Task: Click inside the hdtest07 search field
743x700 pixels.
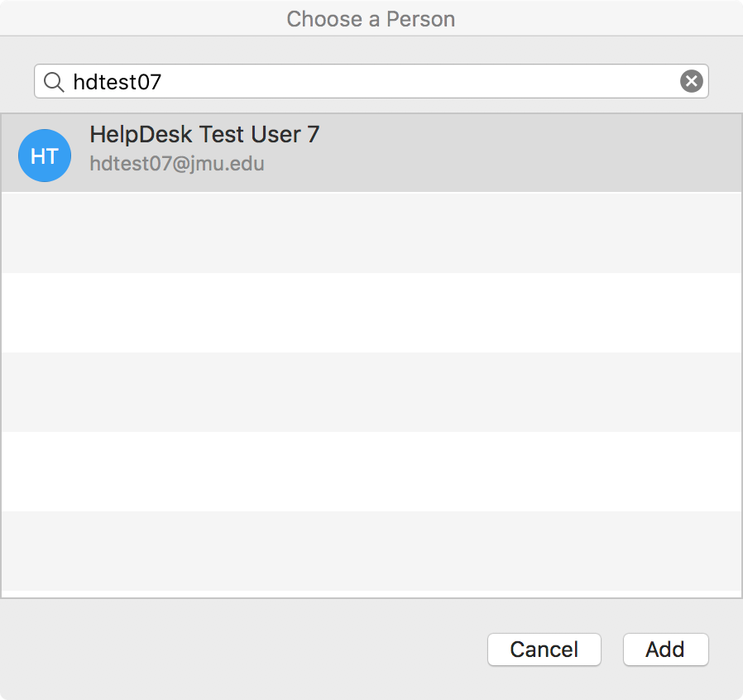Action: [x=371, y=81]
